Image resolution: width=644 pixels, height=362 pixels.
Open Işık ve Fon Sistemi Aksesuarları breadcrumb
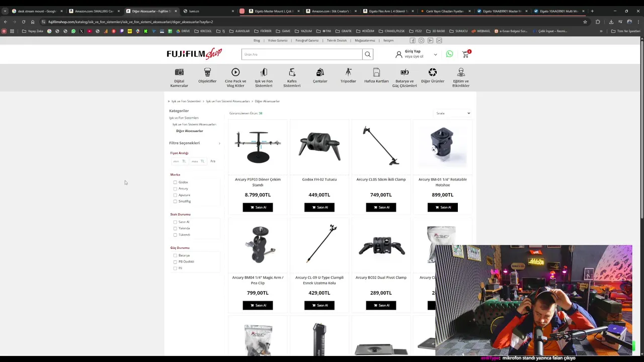[228, 101]
